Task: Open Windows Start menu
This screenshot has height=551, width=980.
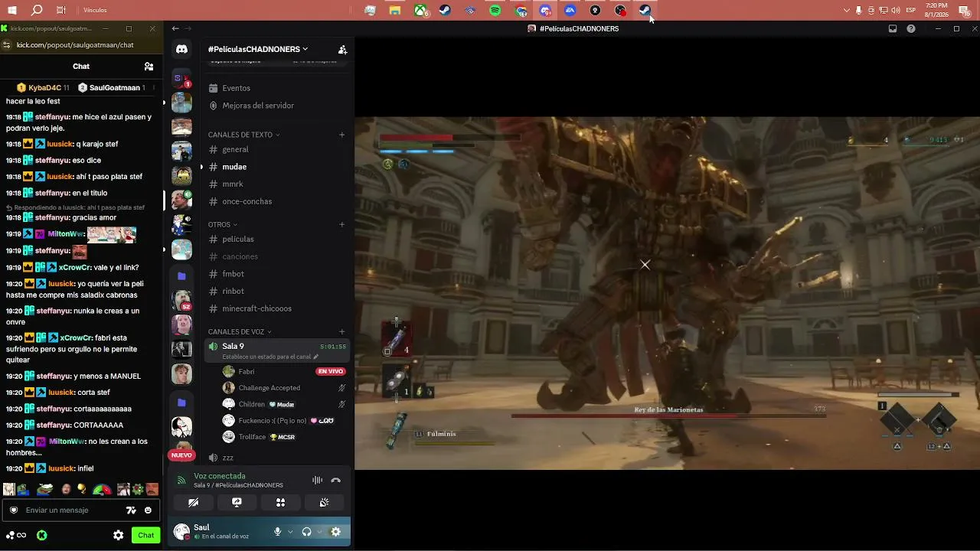Action: (11, 10)
